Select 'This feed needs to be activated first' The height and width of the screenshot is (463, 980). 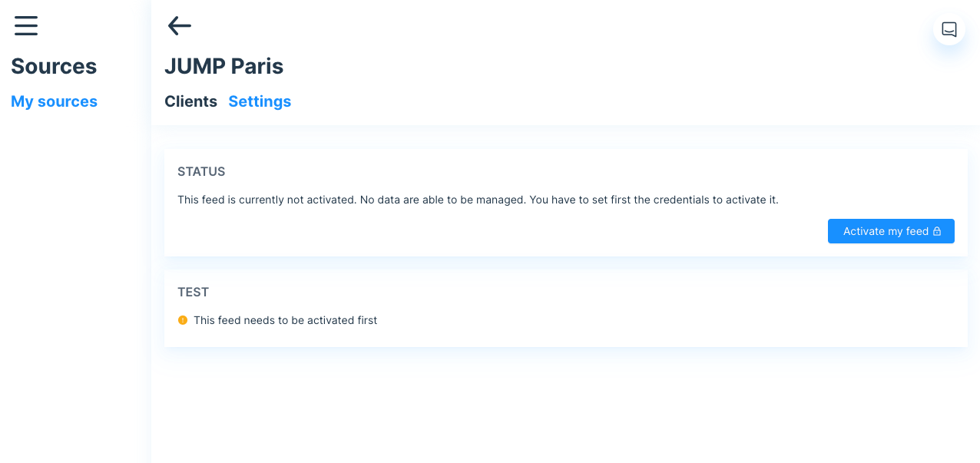tap(286, 320)
